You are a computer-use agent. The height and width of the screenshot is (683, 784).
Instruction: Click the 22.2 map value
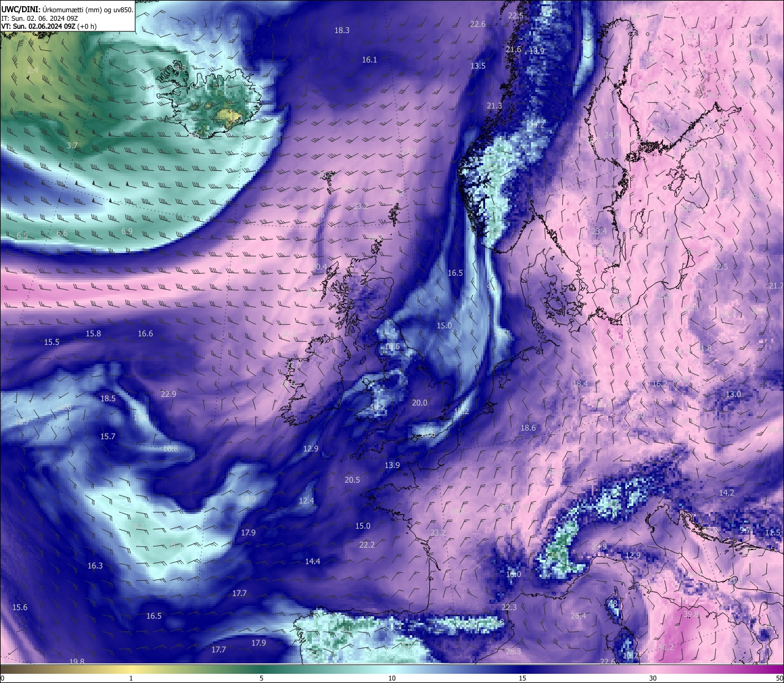[x=367, y=545]
